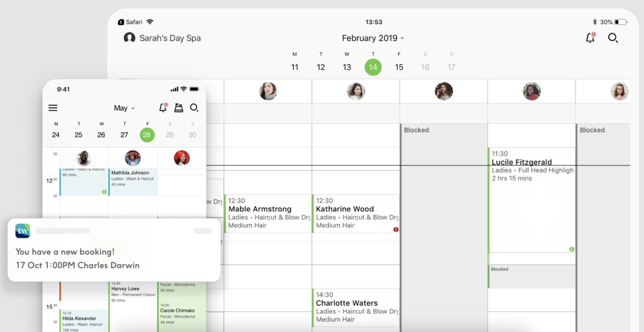The image size is (644, 332).
Task: Open notifications bell on tablet header
Action: (590, 38)
